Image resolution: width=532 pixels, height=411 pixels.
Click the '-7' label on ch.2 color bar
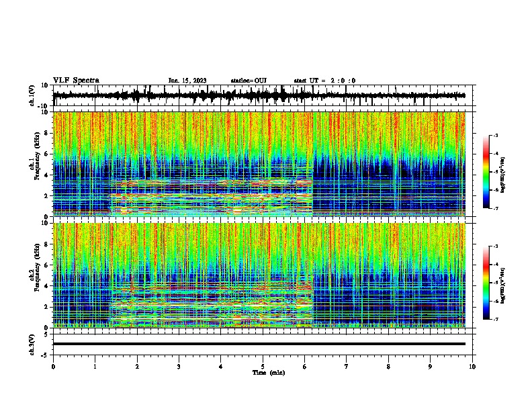pos(496,320)
